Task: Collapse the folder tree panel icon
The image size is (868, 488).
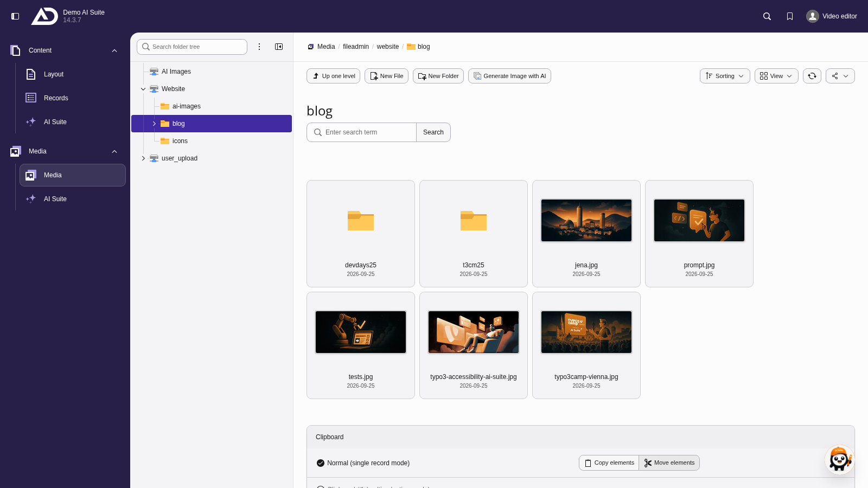Action: [x=279, y=47]
